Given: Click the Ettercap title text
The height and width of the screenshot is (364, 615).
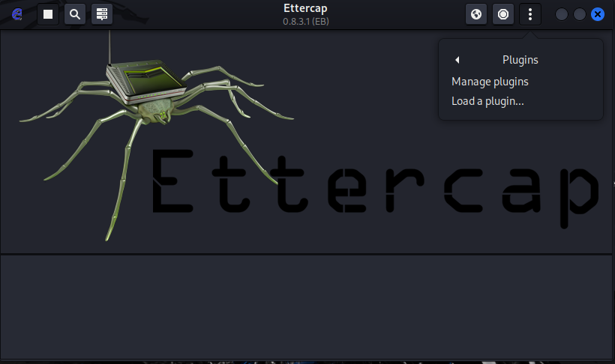Looking at the screenshot, I should [x=305, y=8].
